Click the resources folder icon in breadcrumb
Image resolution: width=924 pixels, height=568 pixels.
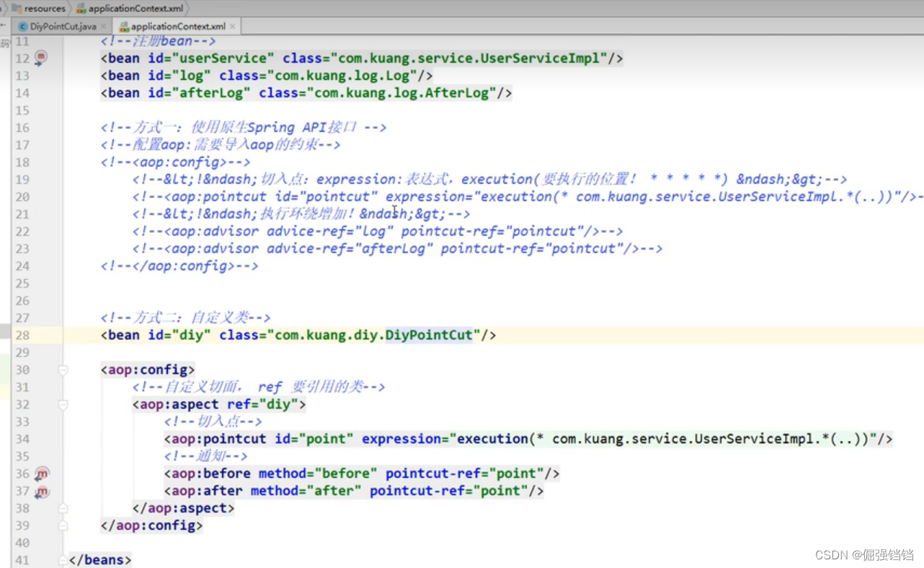(x=16, y=9)
